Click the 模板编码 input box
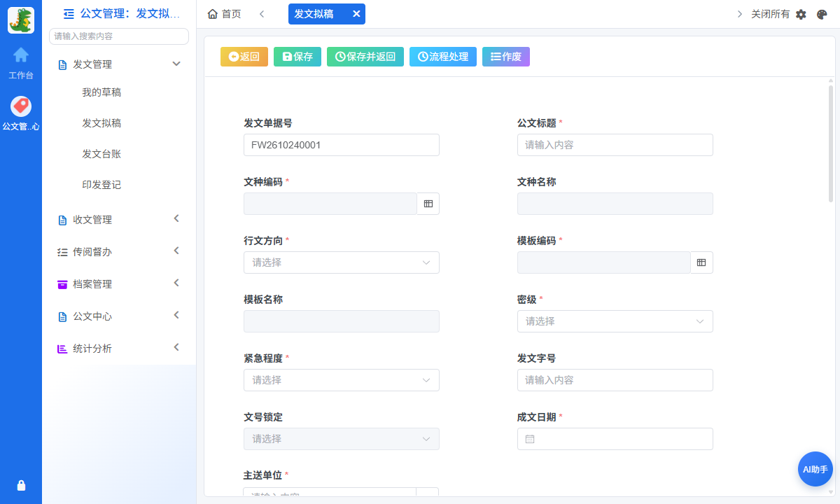This screenshot has height=504, width=840. 604,262
